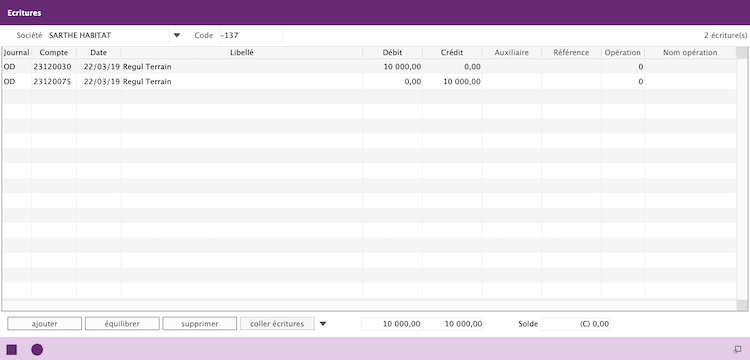Image resolution: width=750 pixels, height=360 pixels.
Task: Sort by the Débit column header
Action: point(392,53)
